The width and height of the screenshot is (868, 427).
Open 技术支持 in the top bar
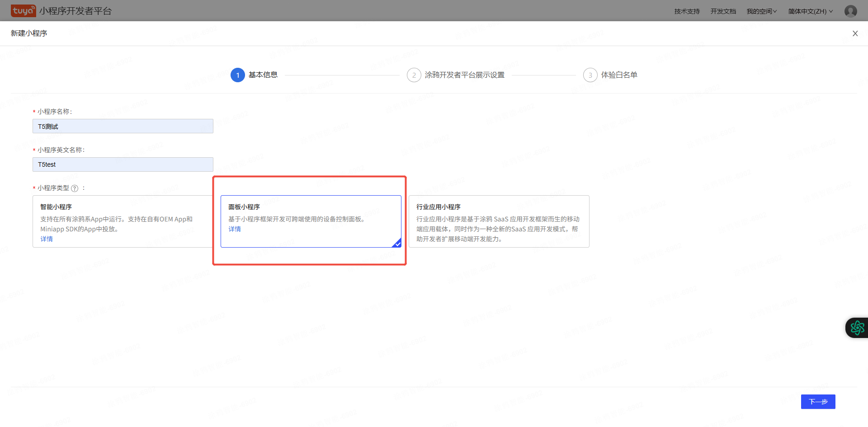(x=687, y=11)
